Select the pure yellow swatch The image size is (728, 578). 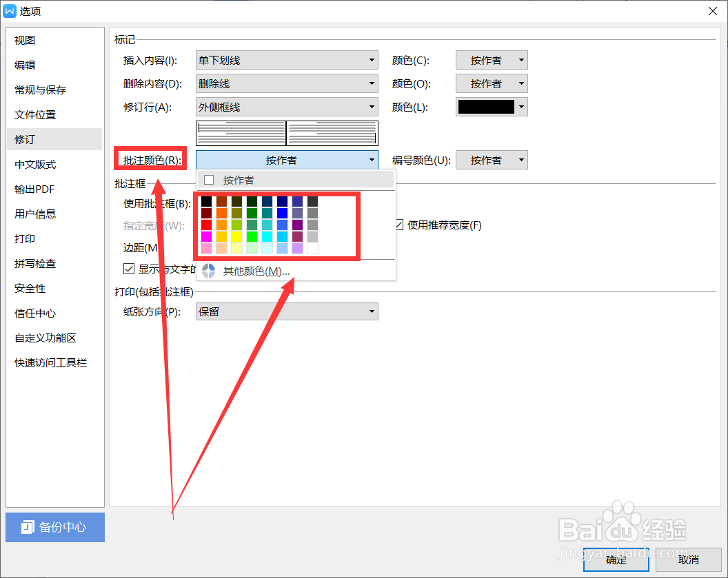(236, 236)
